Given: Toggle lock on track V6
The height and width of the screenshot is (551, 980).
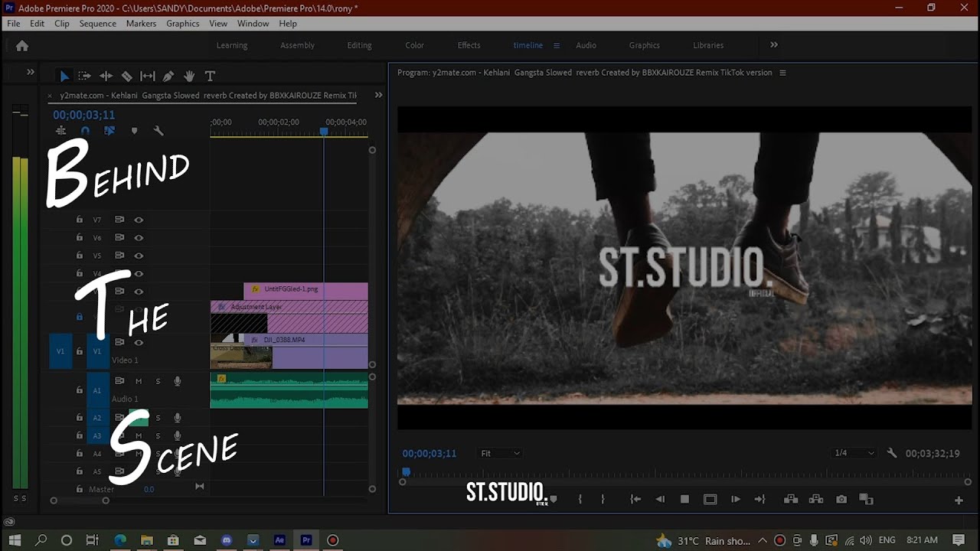Looking at the screenshot, I should click(79, 237).
